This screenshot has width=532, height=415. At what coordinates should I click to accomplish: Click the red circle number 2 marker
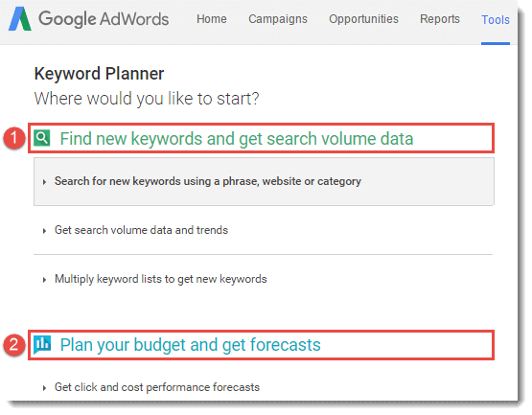[x=14, y=345]
